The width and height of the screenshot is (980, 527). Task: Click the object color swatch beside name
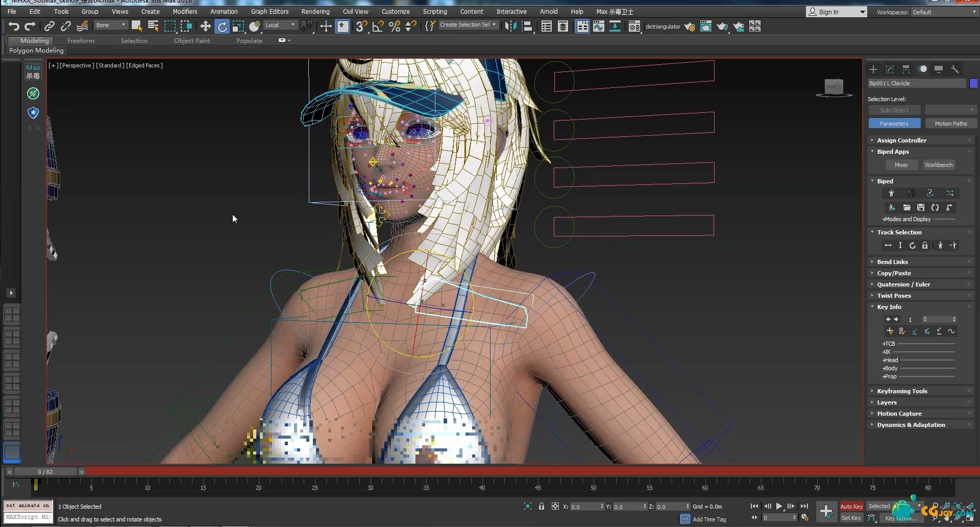(974, 83)
